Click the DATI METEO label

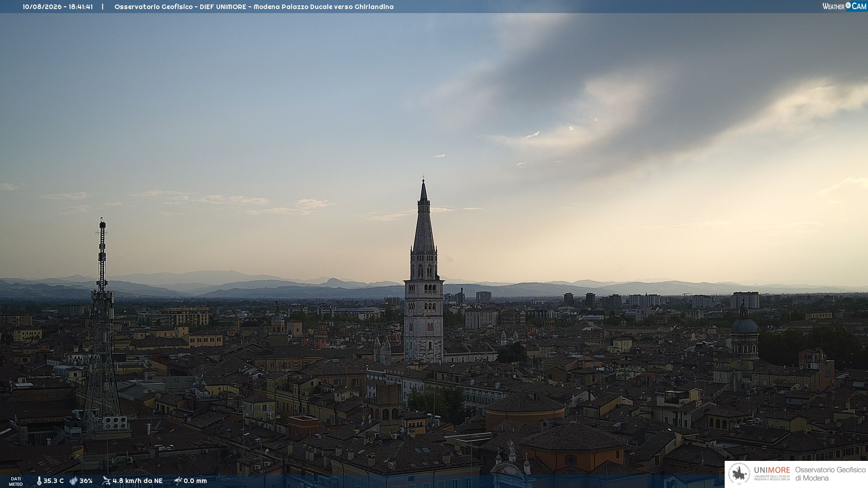[x=16, y=482]
